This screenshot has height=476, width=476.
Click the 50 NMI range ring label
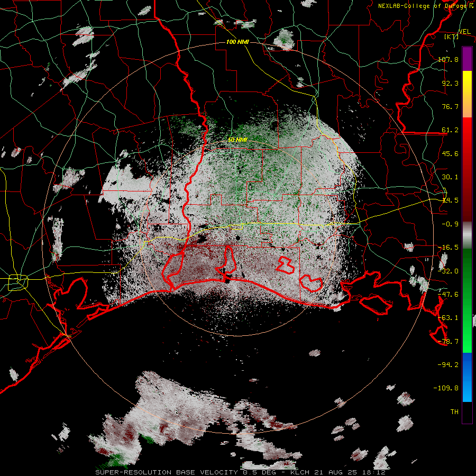pos(237,140)
